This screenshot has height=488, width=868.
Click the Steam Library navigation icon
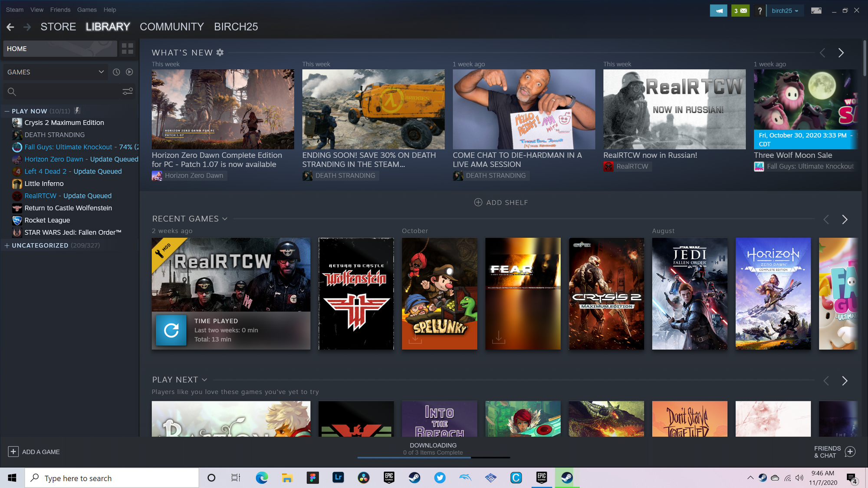[108, 26]
